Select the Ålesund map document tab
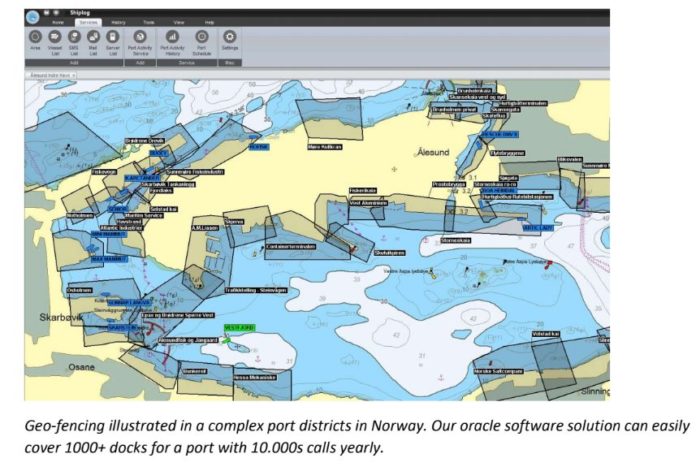The height and width of the screenshot is (471, 696). [50, 75]
